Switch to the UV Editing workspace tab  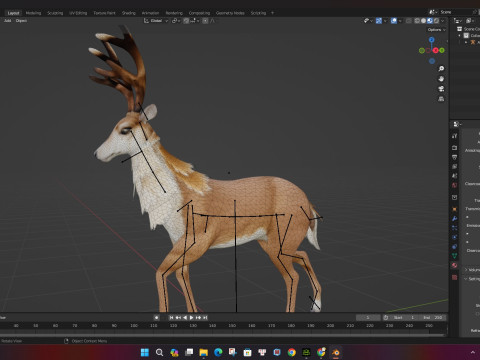point(78,13)
